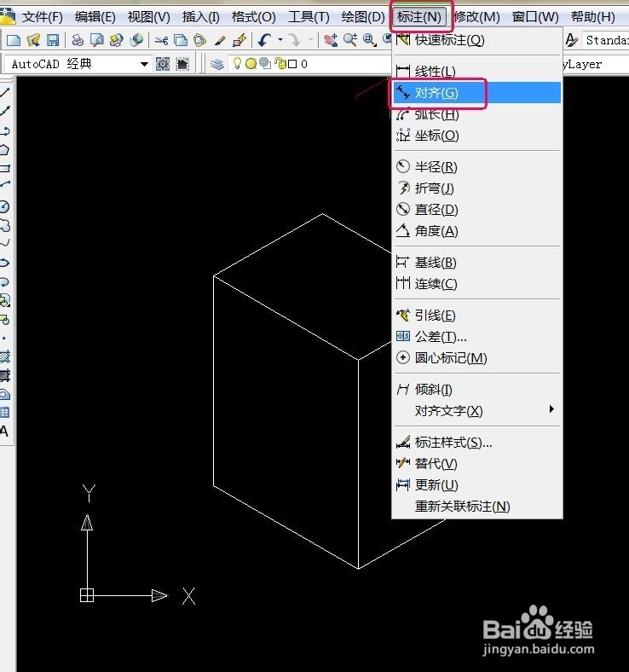Click the Copy icon
This screenshot has width=629, height=672.
coord(182,40)
